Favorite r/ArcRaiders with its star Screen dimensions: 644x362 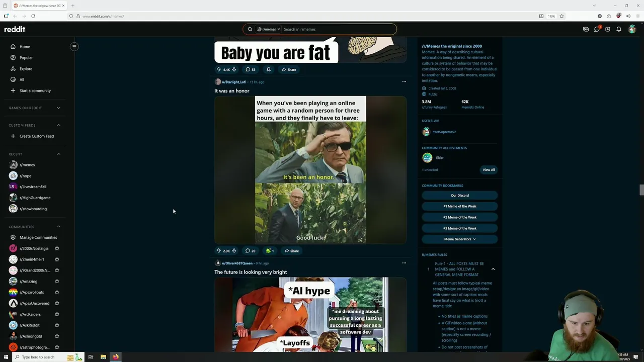57,314
